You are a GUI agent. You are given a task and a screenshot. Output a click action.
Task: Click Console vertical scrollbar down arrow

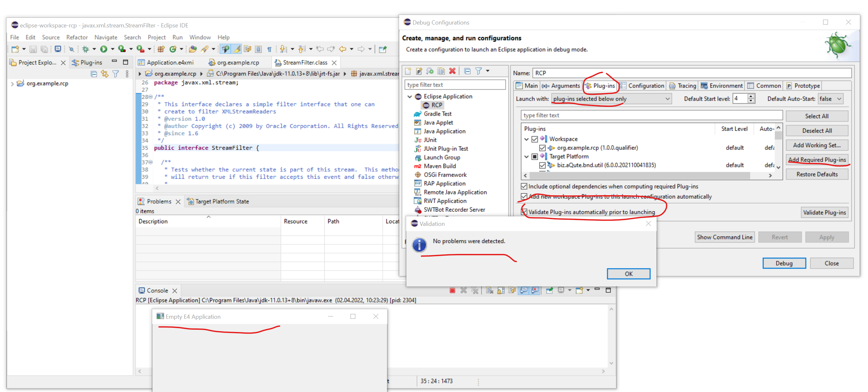pyautogui.click(x=611, y=363)
